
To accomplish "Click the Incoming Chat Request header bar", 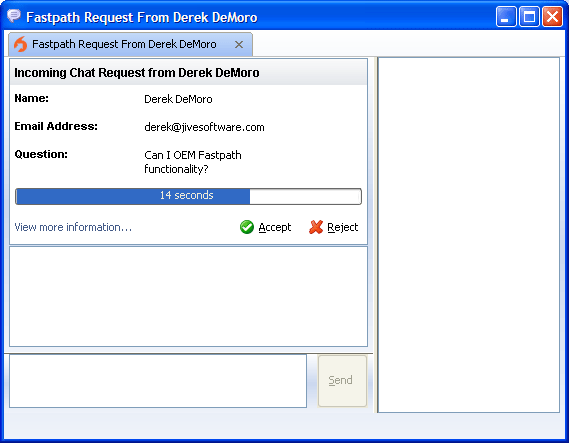I will point(188,72).
